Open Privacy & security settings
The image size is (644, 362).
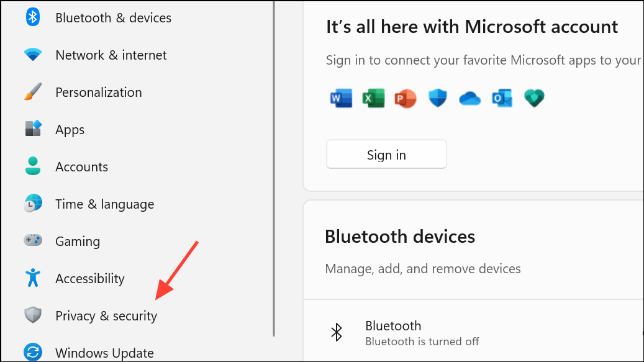pos(106,315)
